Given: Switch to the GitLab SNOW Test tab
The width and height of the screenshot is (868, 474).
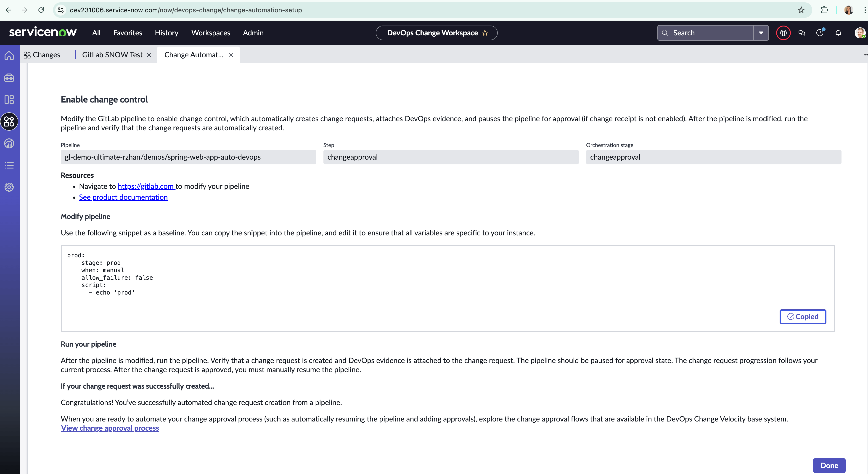Looking at the screenshot, I should click(x=112, y=55).
